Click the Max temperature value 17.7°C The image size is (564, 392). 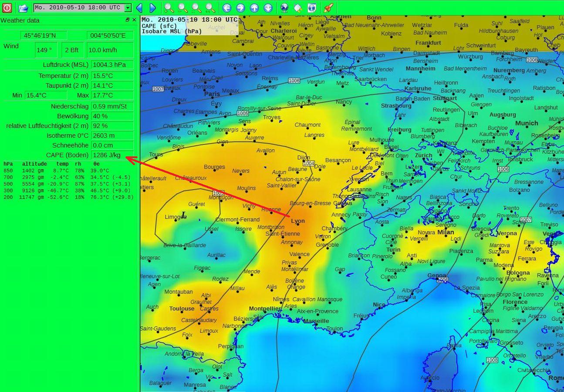point(112,95)
